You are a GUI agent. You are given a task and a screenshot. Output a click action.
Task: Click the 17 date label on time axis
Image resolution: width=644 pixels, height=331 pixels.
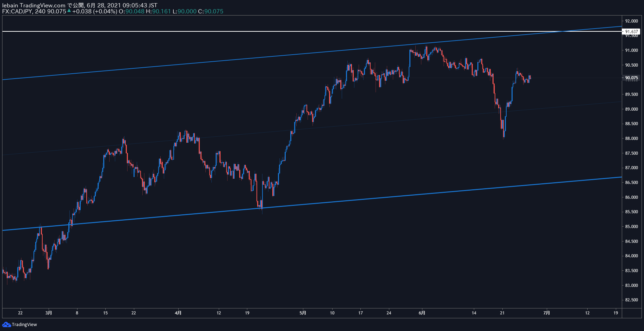point(360,313)
